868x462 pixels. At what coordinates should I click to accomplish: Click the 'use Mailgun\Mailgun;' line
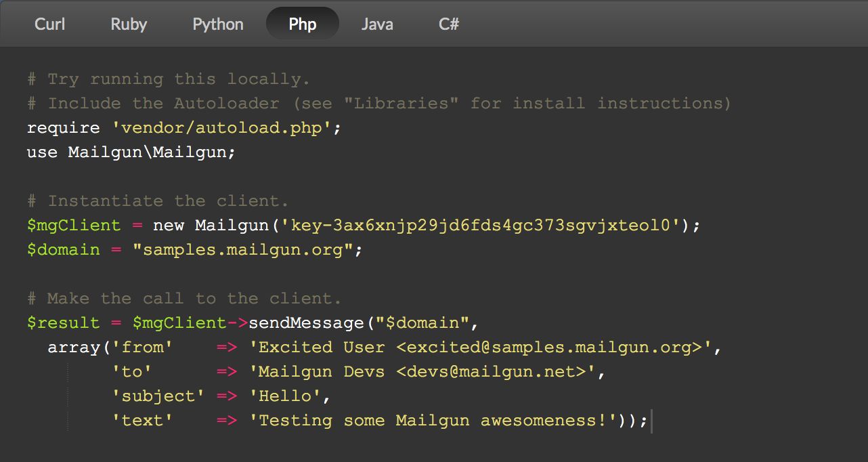pyautogui.click(x=131, y=152)
